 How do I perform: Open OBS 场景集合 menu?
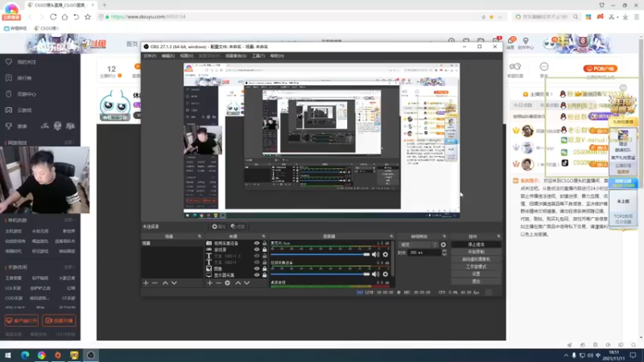click(x=236, y=56)
